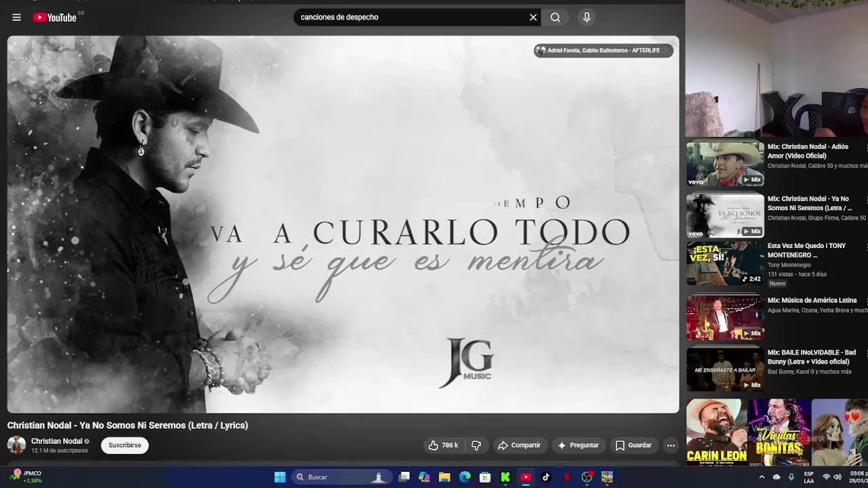The width and height of the screenshot is (868, 488).
Task: Click the video player to pause playback
Action: pyautogui.click(x=343, y=224)
